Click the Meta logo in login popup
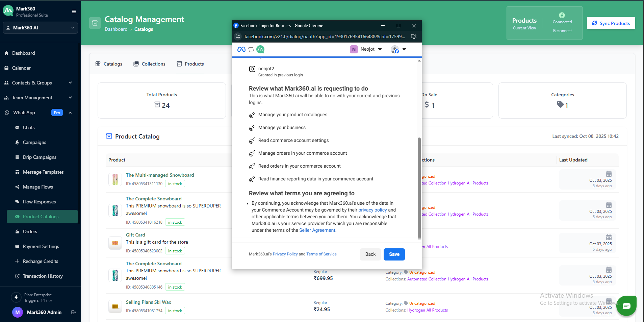The image size is (644, 322). [241, 49]
